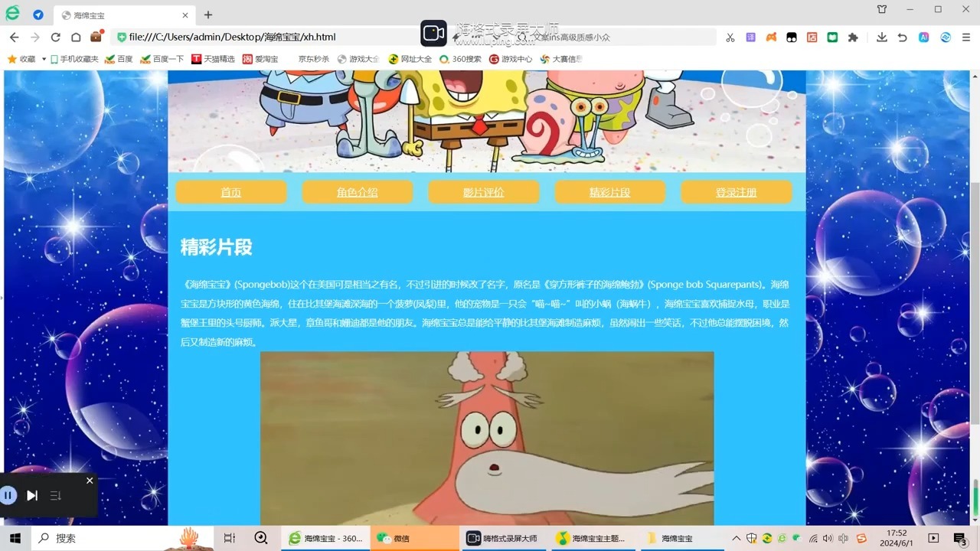The height and width of the screenshot is (551, 980).
Task: Open the browser's hamburger menu
Action: (966, 37)
